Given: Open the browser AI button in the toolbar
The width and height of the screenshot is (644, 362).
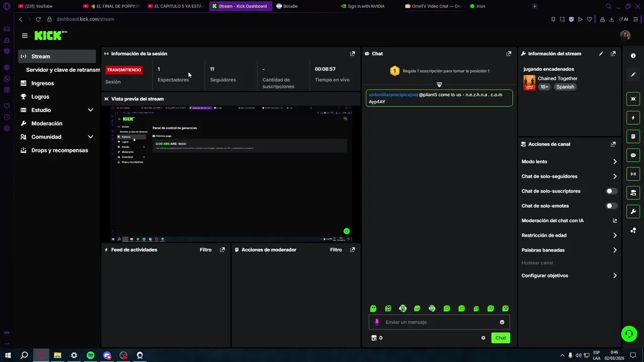Looking at the screenshot, I should click(x=623, y=19).
